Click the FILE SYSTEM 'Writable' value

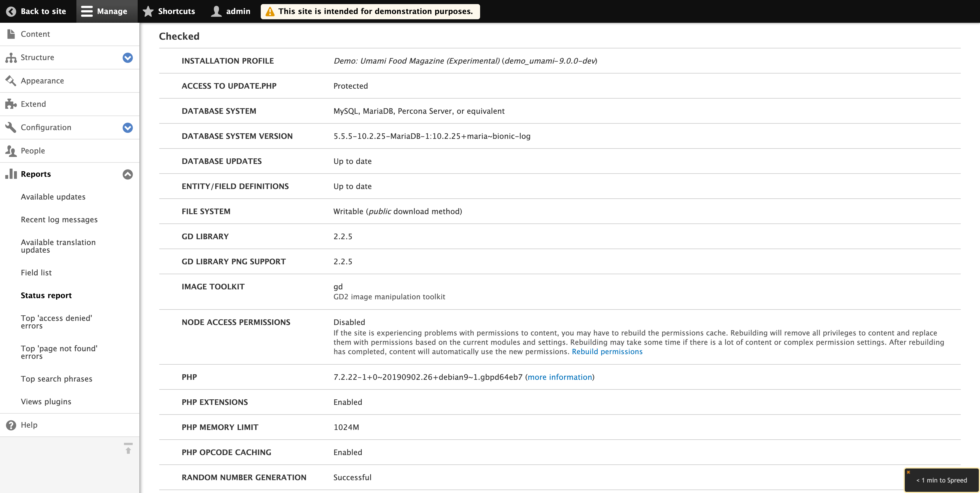[398, 211]
